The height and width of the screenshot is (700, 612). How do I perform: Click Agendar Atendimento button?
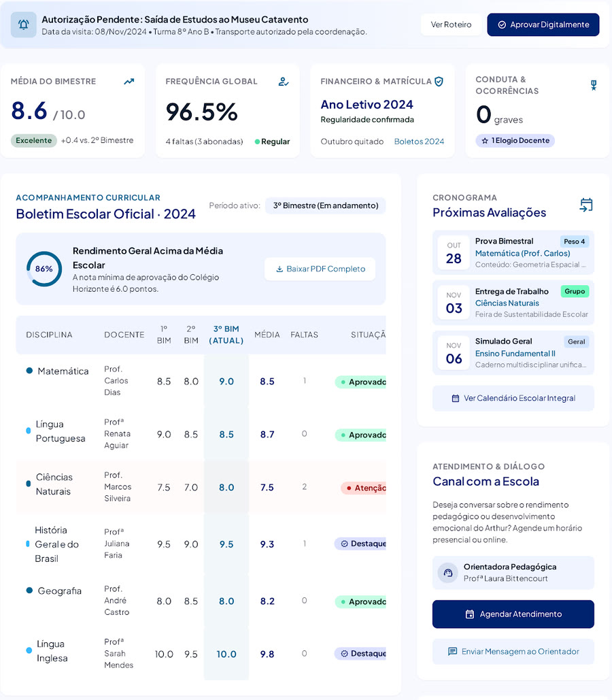click(x=513, y=614)
